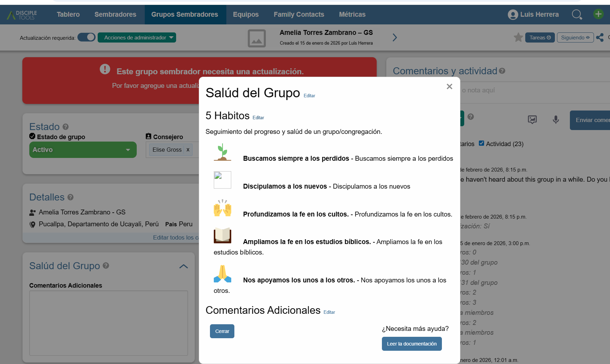The height and width of the screenshot is (364, 610).
Task: Click the favorite star icon
Action: (x=518, y=37)
